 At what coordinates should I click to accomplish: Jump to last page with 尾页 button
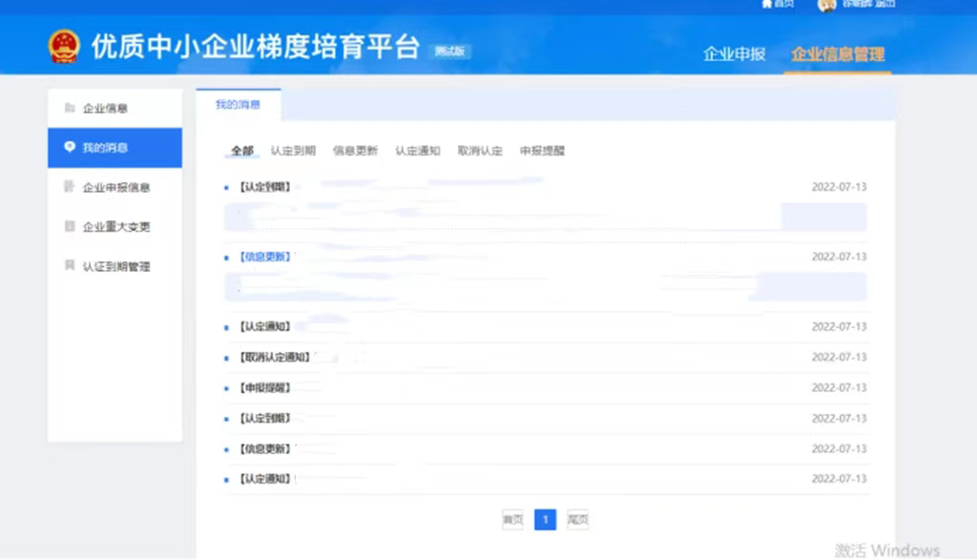click(x=577, y=520)
